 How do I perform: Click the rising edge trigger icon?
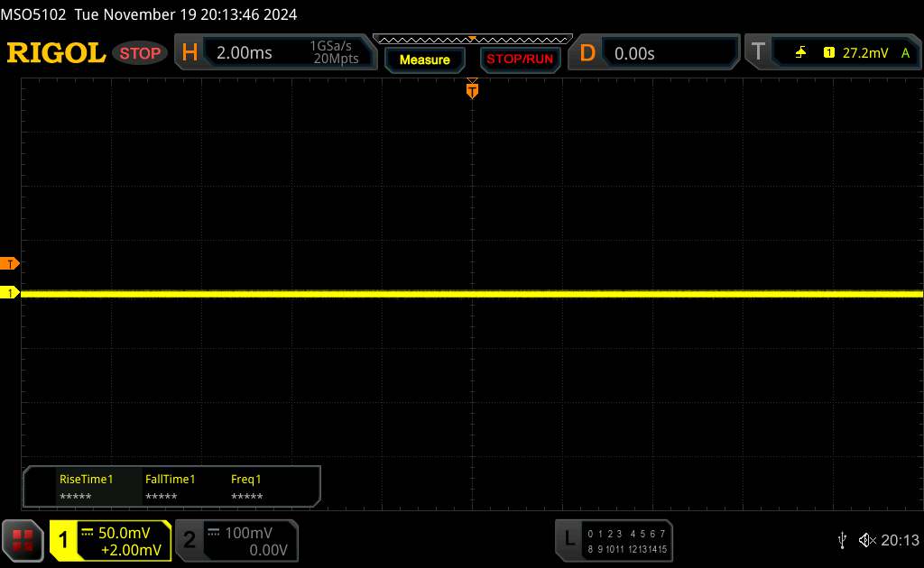tap(800, 53)
